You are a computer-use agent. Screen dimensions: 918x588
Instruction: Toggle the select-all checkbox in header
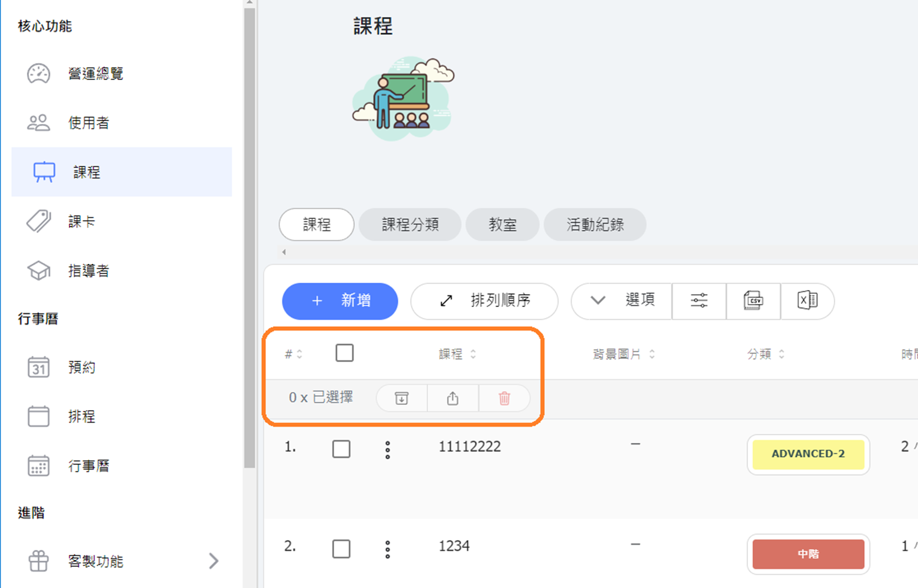click(345, 353)
